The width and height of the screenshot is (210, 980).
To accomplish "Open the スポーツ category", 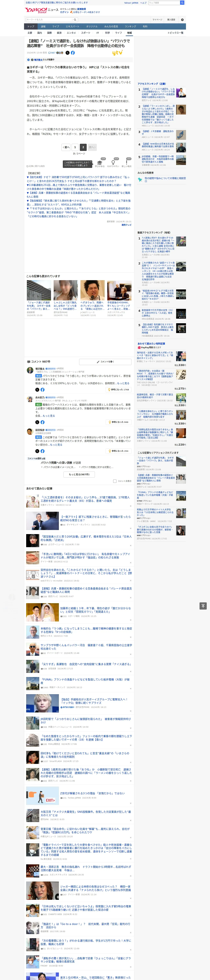I will pos(86,33).
